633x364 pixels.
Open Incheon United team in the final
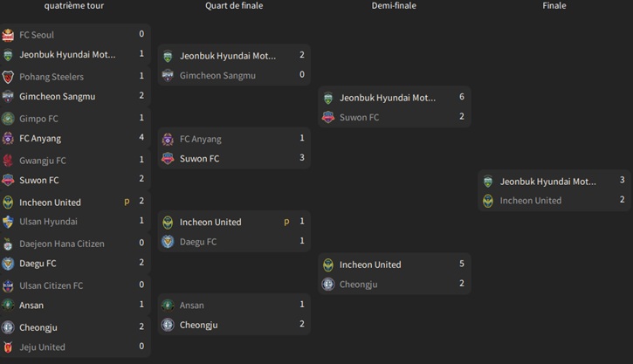[x=530, y=201]
